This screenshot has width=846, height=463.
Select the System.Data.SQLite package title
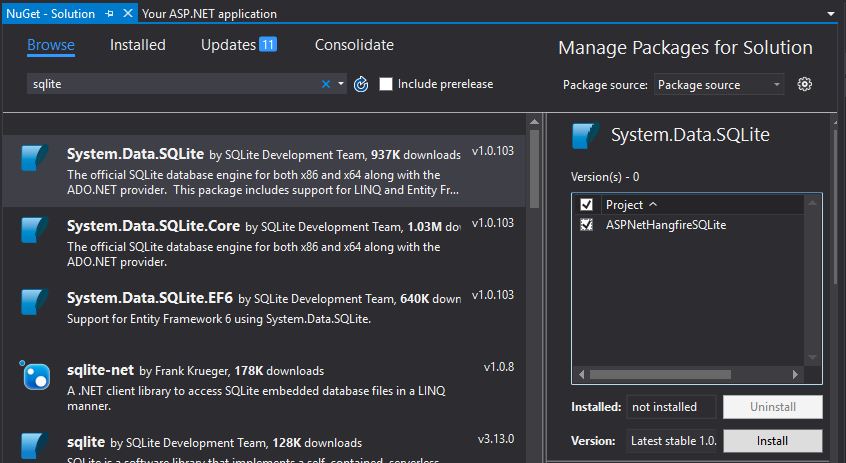(135, 154)
